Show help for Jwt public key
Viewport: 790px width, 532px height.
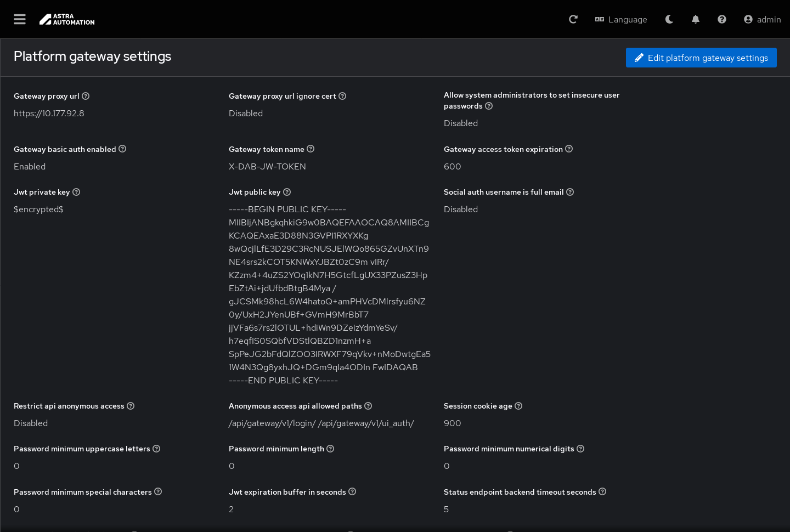click(287, 192)
